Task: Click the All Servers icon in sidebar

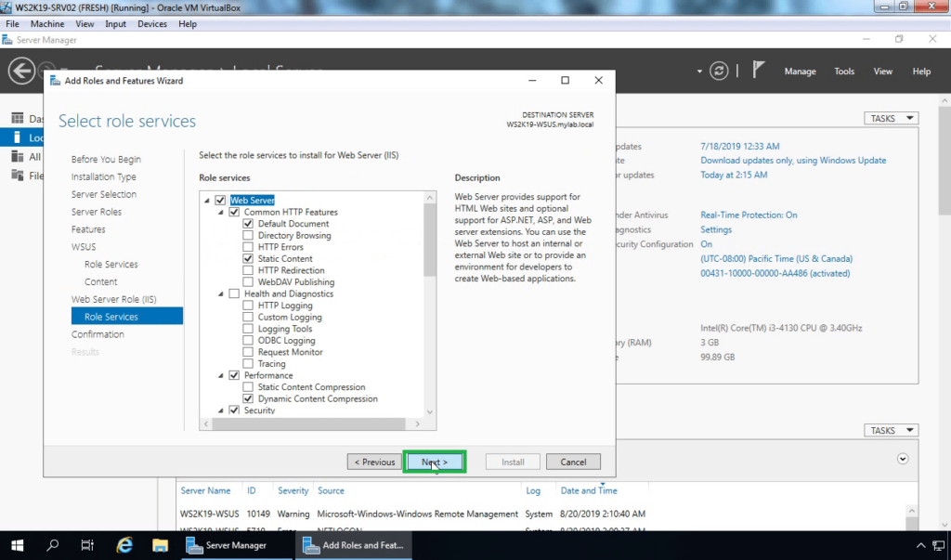Action: pyautogui.click(x=18, y=157)
